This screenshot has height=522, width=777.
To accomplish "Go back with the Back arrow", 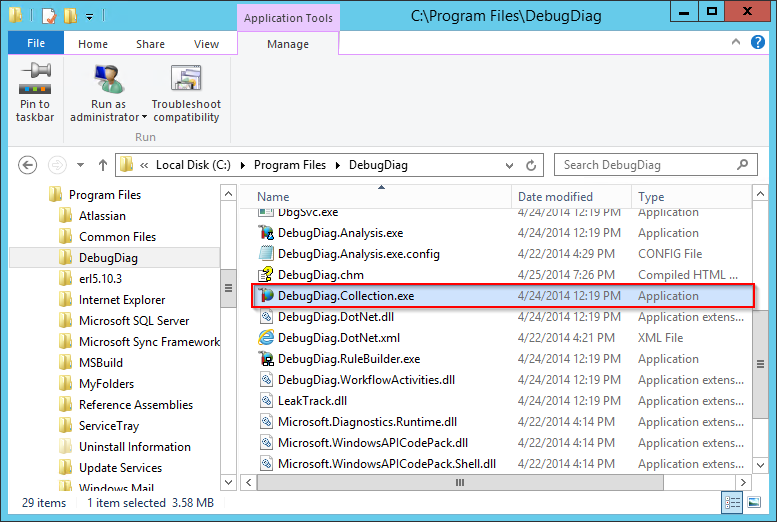I will (x=27, y=165).
